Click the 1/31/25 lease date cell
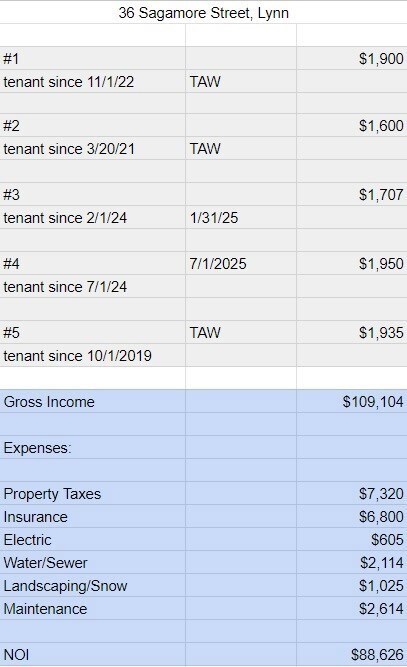Screen dimensions: 407x667 pos(241,217)
